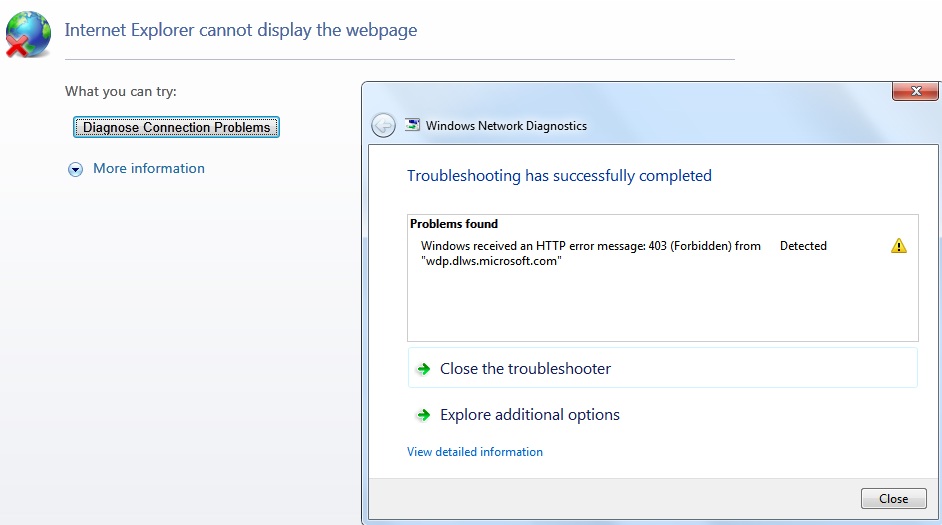Open the More information link text
The width and height of the screenshot is (942, 525).
tap(149, 168)
